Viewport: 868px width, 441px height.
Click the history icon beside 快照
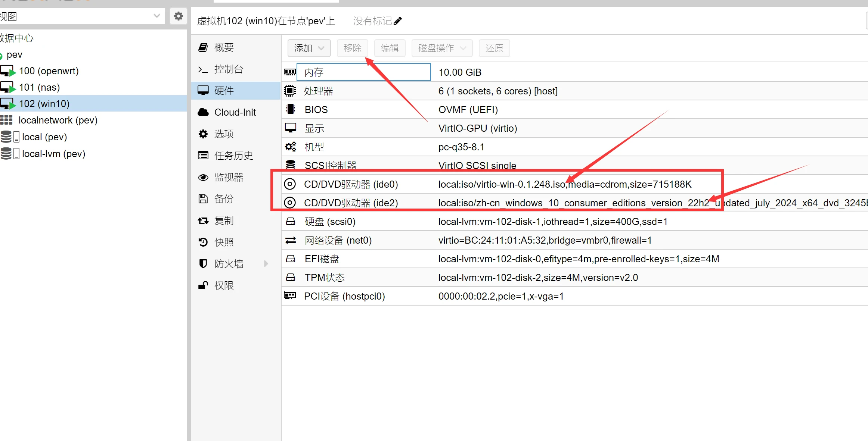pos(203,242)
